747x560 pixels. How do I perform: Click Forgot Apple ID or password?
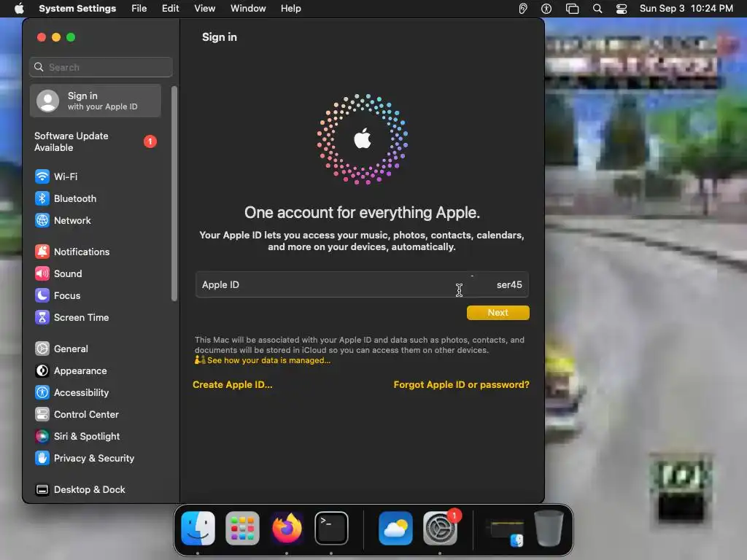[x=461, y=385]
